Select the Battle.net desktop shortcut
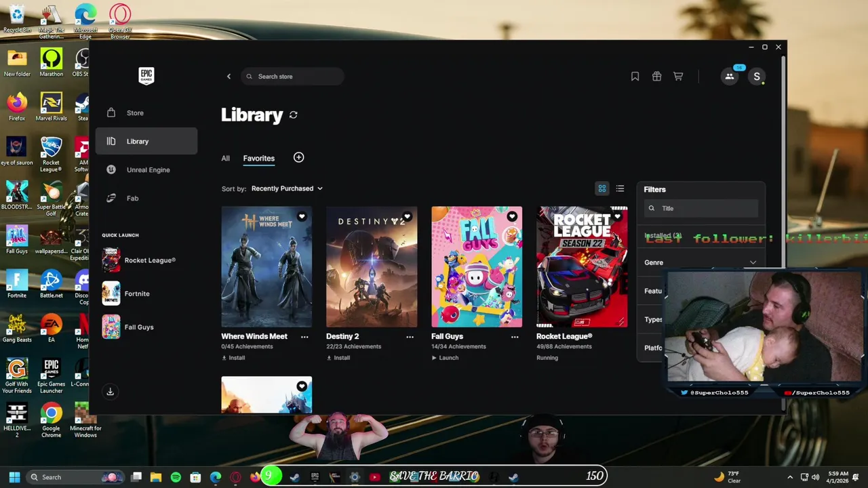This screenshot has height=488, width=868. click(51, 285)
